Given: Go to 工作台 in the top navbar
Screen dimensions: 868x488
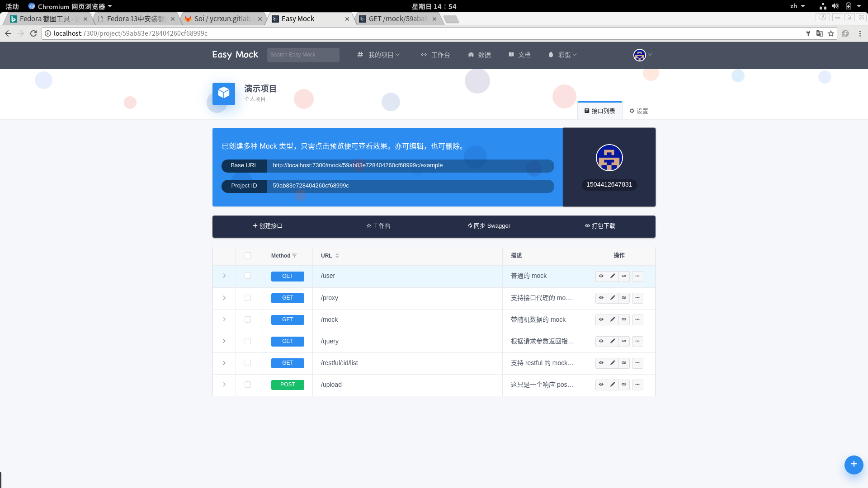Looking at the screenshot, I should [435, 55].
